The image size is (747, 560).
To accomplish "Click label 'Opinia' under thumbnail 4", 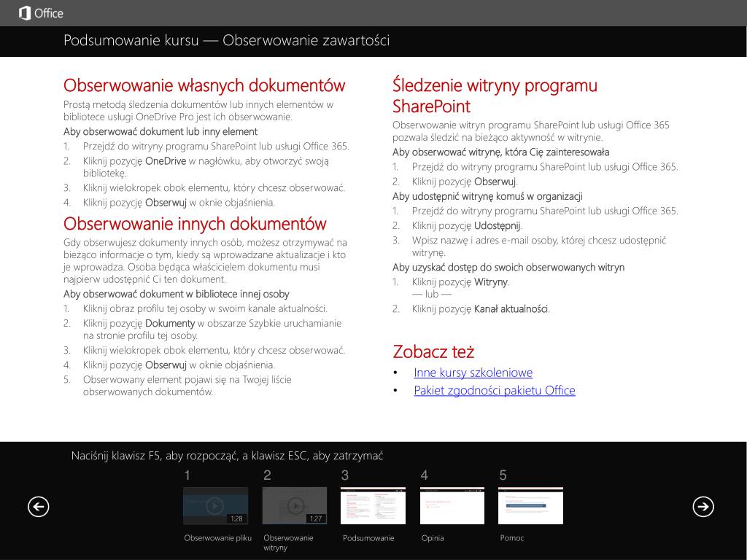I will coord(433,538).
